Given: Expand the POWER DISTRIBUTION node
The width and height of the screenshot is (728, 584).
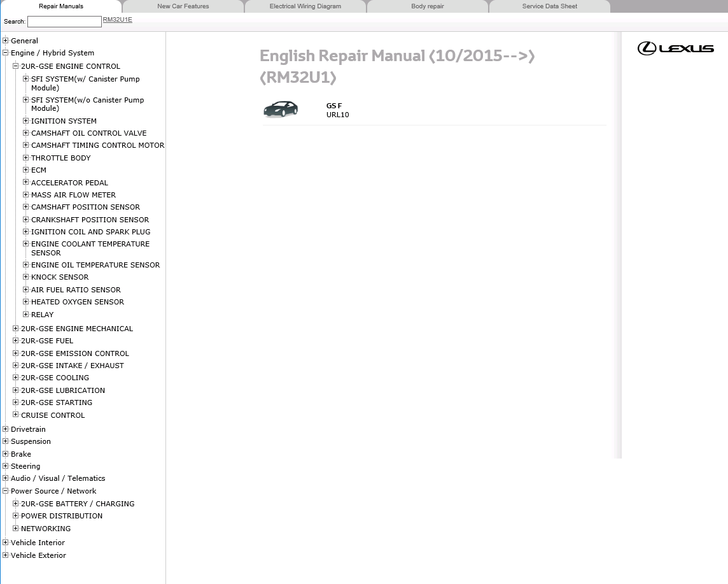Looking at the screenshot, I should (16, 516).
